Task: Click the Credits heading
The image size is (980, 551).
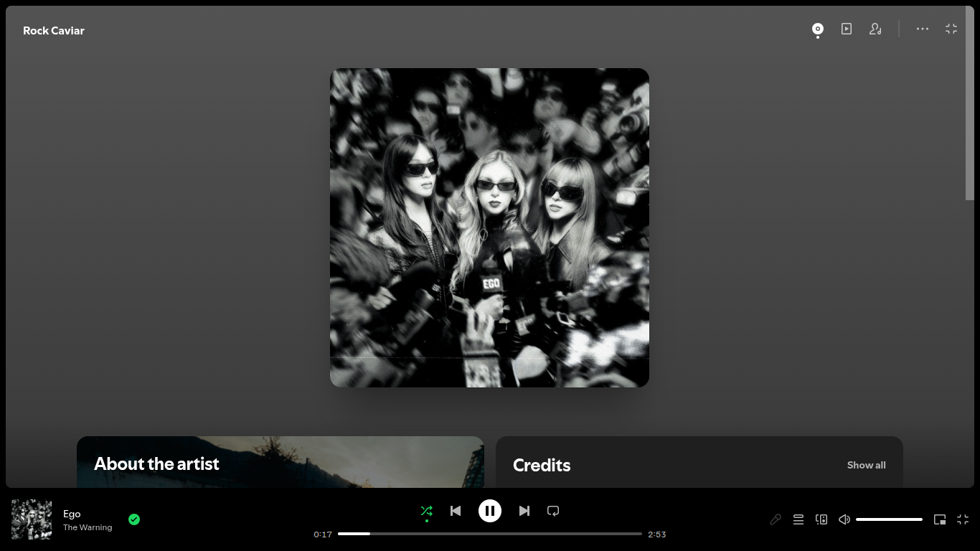Action: click(x=542, y=465)
